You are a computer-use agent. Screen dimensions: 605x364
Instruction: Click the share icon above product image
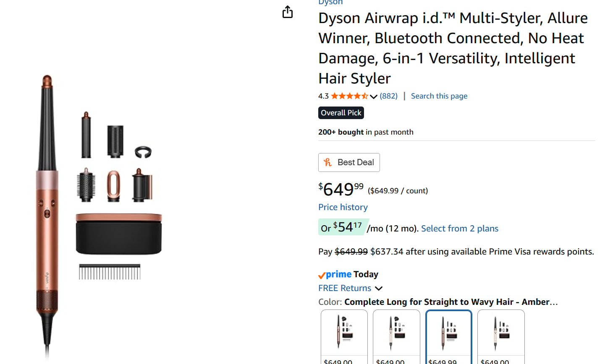click(x=288, y=12)
